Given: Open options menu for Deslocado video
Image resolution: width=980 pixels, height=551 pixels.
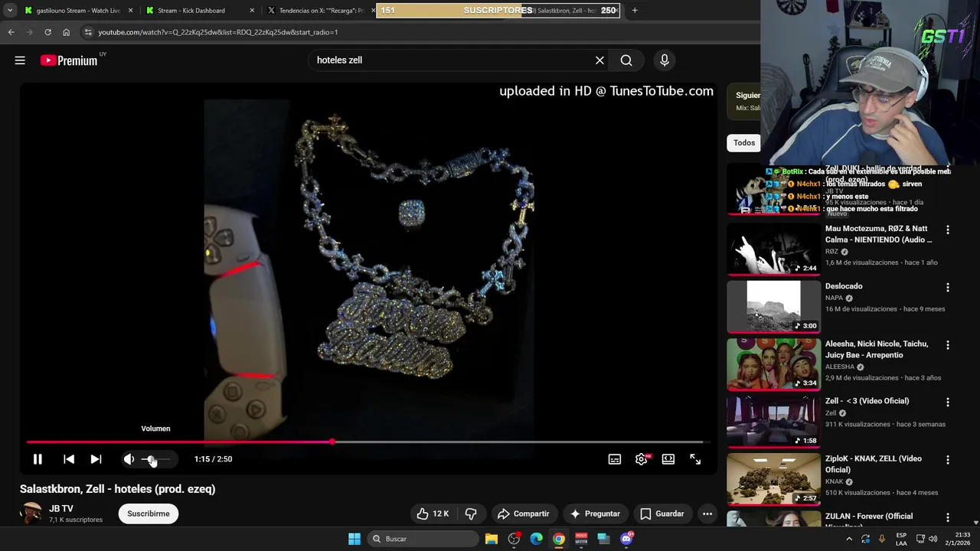Looking at the screenshot, I should point(948,287).
